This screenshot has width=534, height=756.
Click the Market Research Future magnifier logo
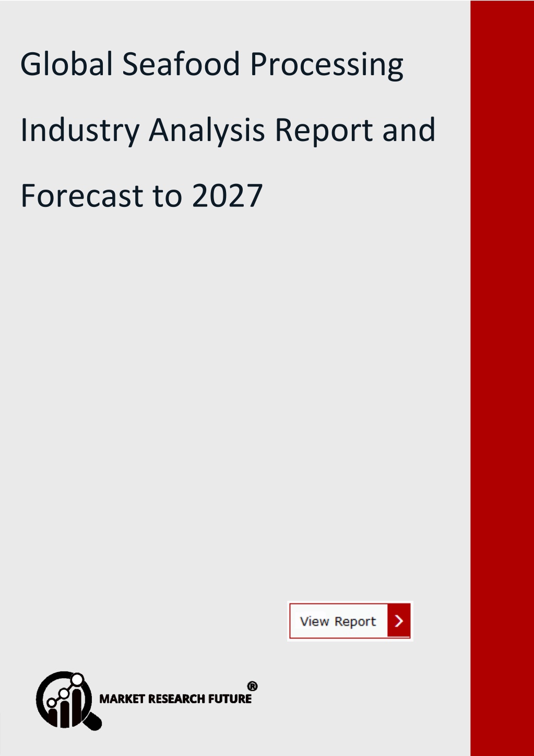point(68,701)
